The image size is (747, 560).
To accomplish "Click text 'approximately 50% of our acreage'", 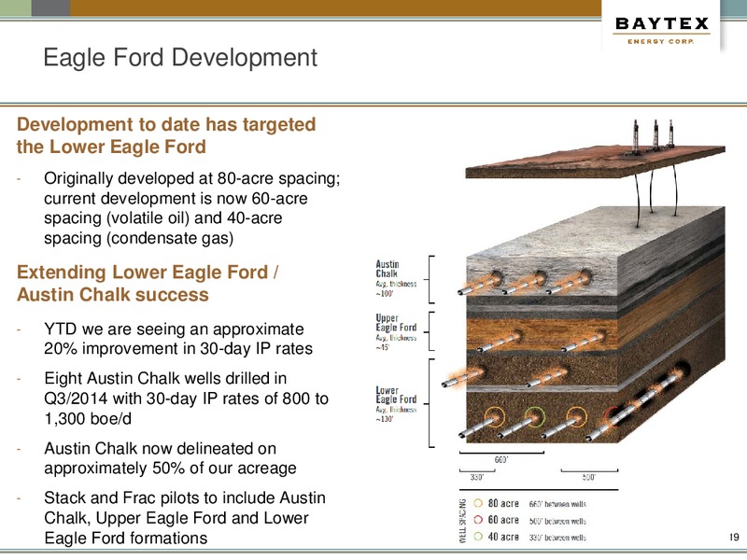I will pyautogui.click(x=170, y=469).
